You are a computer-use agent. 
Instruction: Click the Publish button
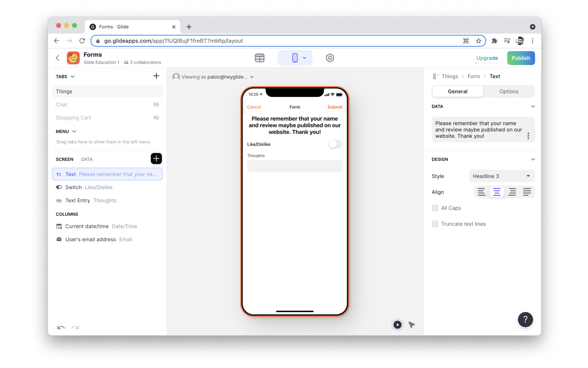(x=520, y=58)
